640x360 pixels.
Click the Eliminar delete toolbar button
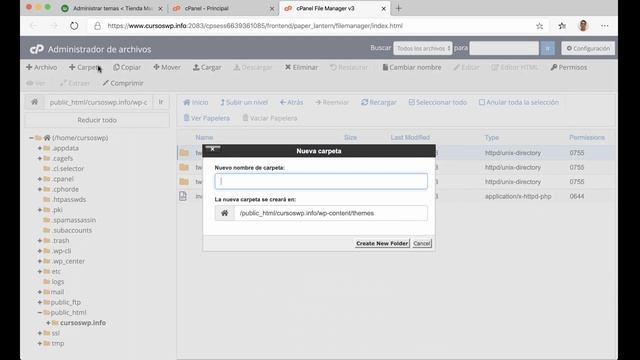(301, 67)
